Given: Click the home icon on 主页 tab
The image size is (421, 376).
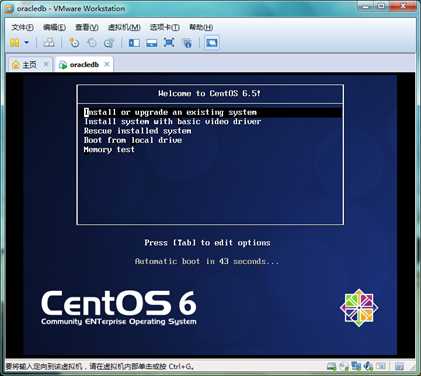Looking at the screenshot, I should (16, 64).
